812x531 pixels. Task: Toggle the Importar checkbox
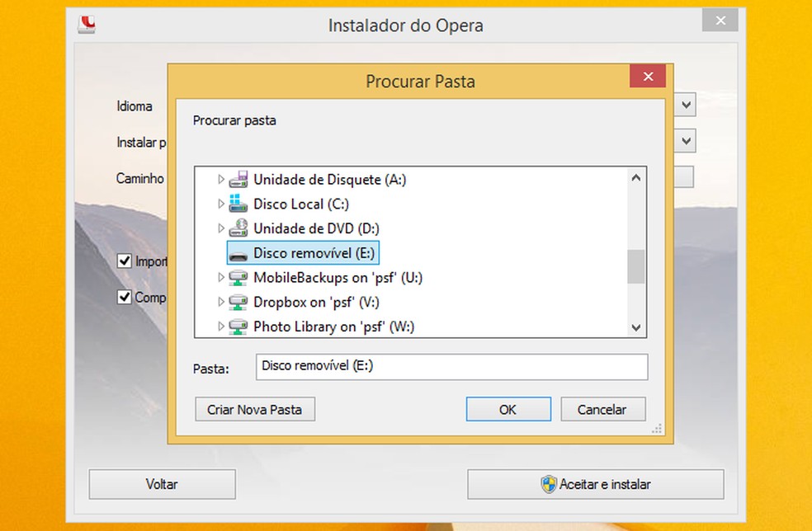point(124,261)
